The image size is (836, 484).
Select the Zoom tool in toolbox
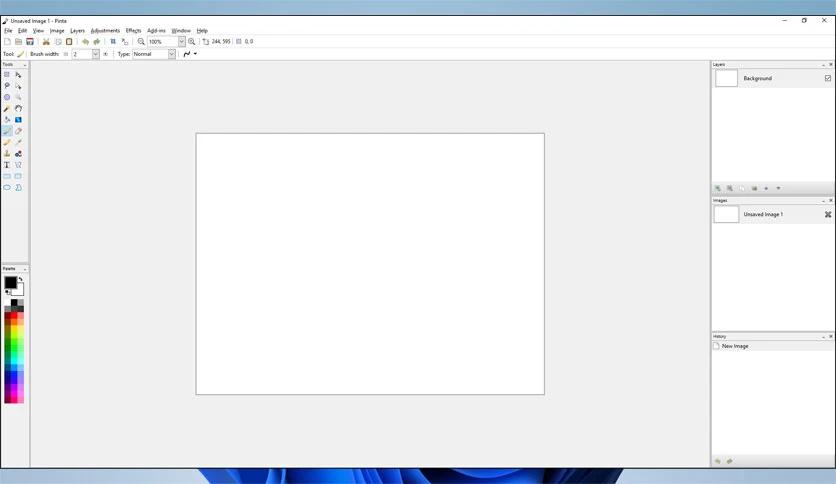18,97
